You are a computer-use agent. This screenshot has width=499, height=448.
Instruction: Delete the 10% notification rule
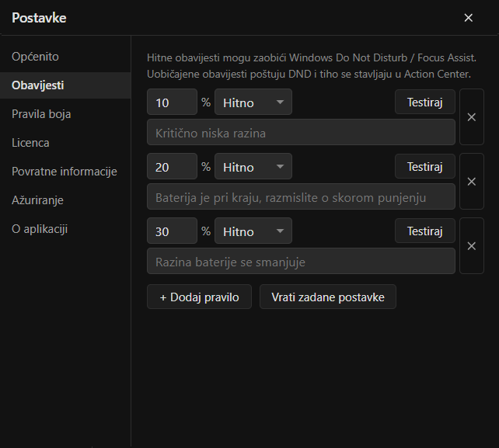pos(472,117)
